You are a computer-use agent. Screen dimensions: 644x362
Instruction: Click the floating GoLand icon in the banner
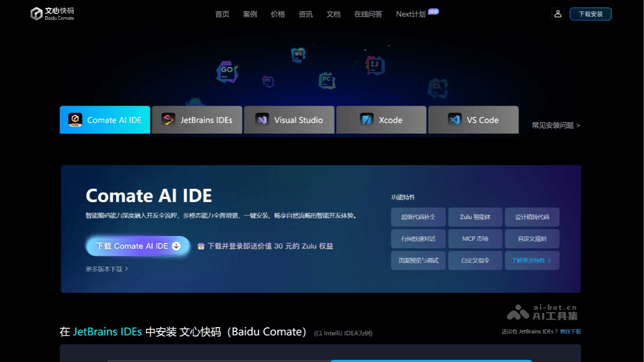pyautogui.click(x=226, y=70)
